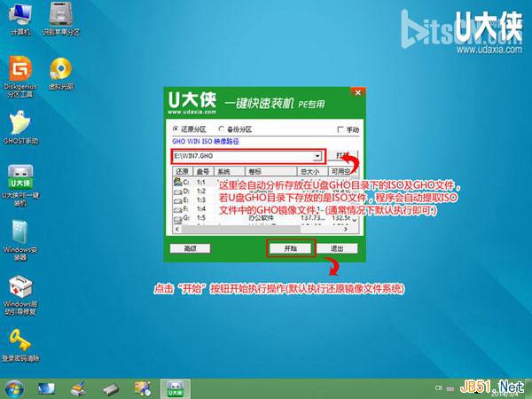Viewport: 532px width, 399px height.
Task: Open the U大侠PE一键装机 desktop icon
Action: coord(20,185)
